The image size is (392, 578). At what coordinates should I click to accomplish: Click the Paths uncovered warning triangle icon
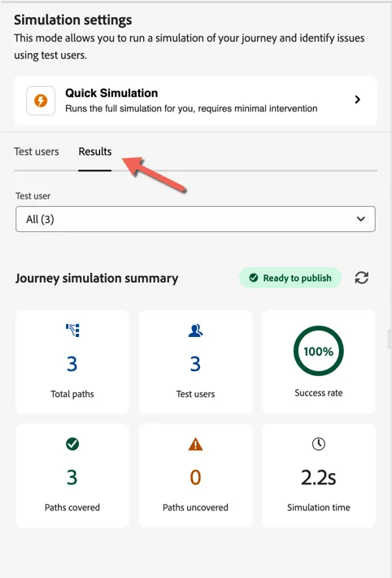coord(195,444)
